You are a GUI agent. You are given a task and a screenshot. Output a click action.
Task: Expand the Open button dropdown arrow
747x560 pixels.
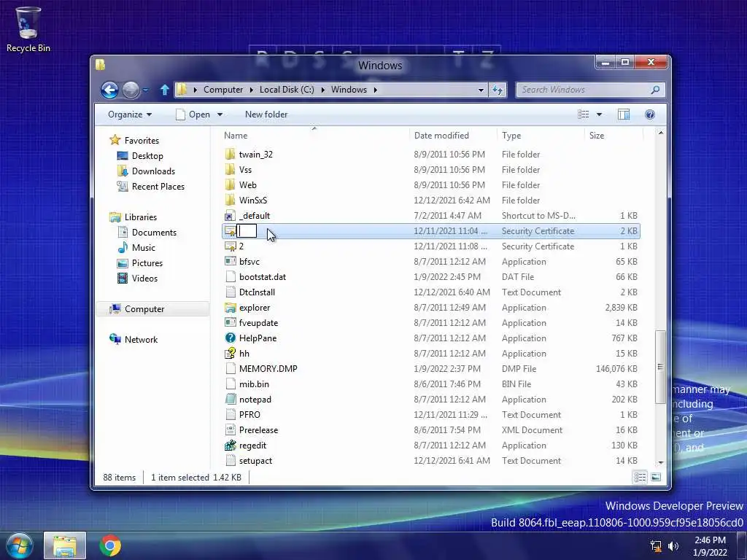220,114
